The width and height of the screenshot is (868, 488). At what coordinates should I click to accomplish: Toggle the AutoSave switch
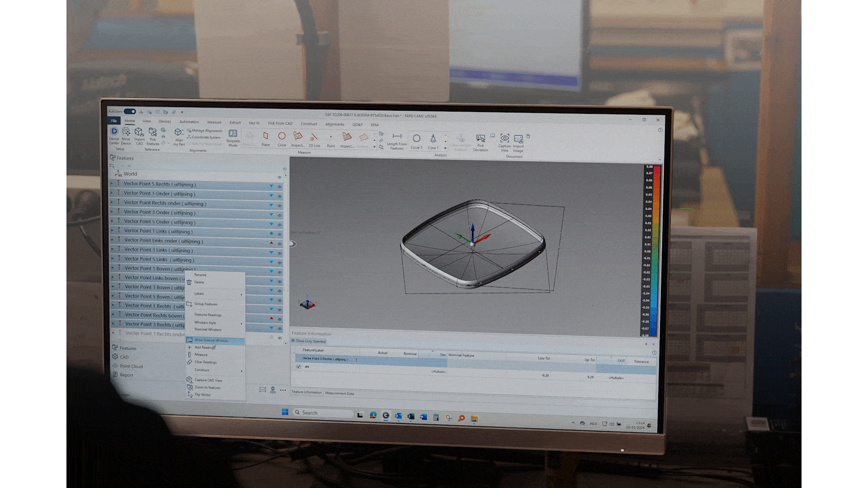click(x=130, y=111)
